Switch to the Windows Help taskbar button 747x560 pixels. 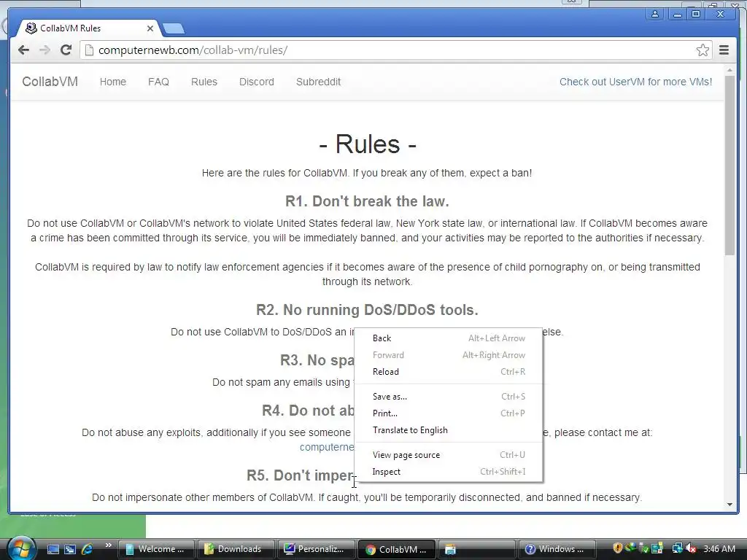click(557, 549)
